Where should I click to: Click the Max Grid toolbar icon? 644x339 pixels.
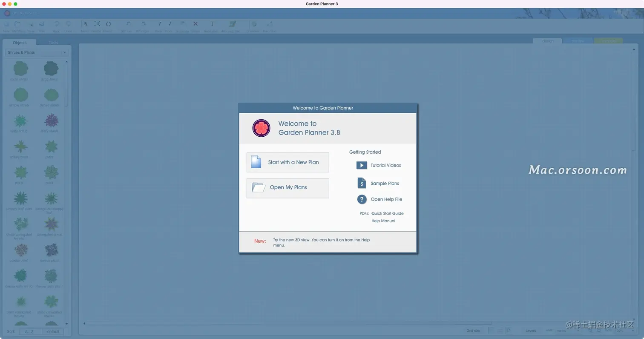click(x=270, y=24)
